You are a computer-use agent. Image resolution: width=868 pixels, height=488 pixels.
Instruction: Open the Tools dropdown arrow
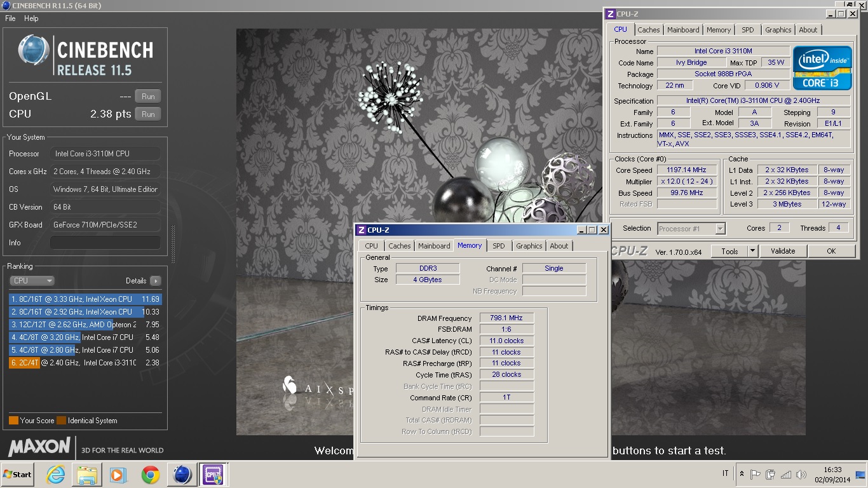point(752,251)
